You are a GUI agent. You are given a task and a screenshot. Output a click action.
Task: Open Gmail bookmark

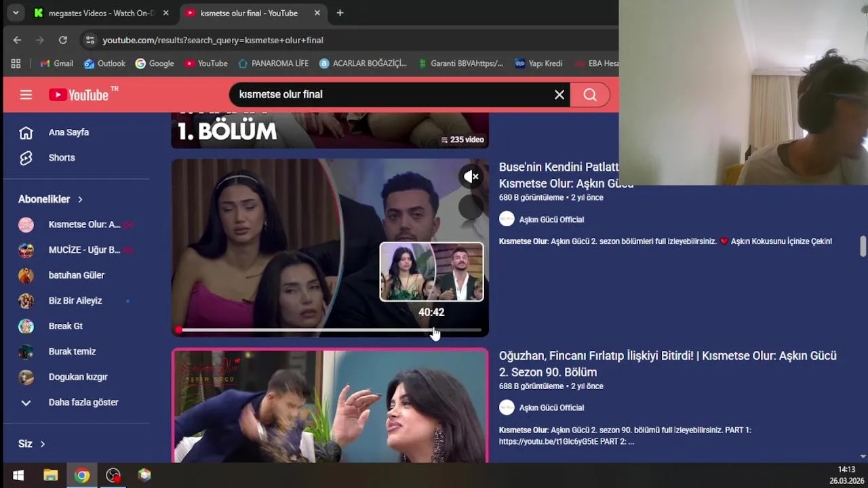click(x=56, y=63)
